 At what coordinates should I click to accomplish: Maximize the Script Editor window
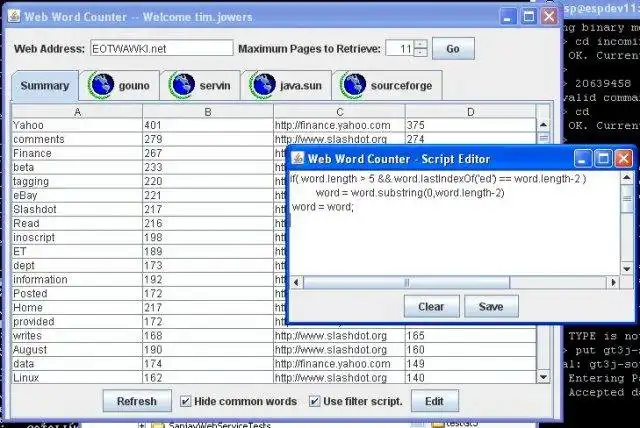tap(603, 158)
